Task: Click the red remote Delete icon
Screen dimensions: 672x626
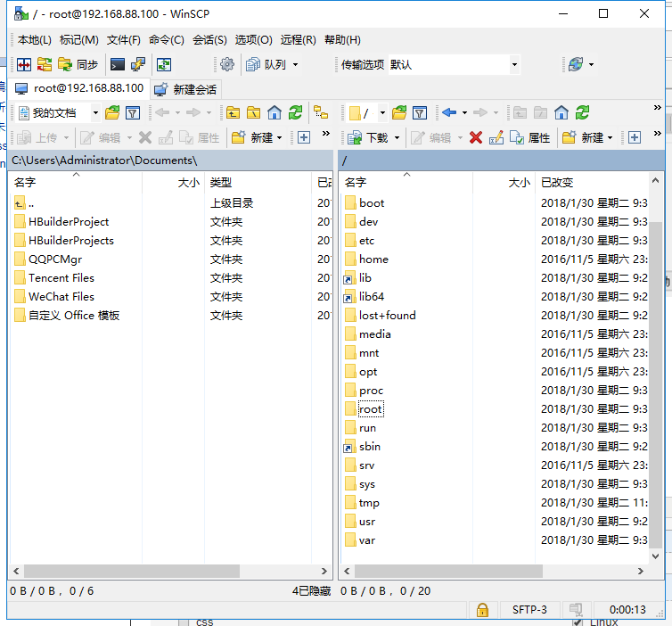Action: coord(476,137)
